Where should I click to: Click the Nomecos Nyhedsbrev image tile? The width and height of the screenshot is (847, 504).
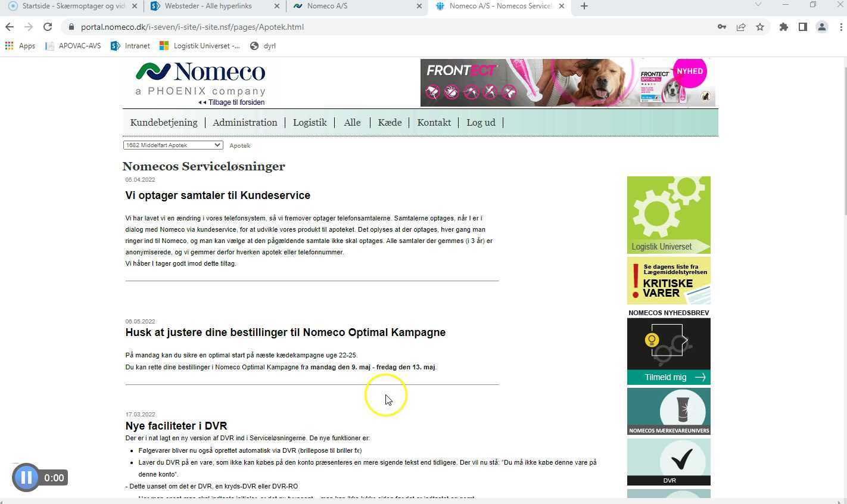(668, 344)
